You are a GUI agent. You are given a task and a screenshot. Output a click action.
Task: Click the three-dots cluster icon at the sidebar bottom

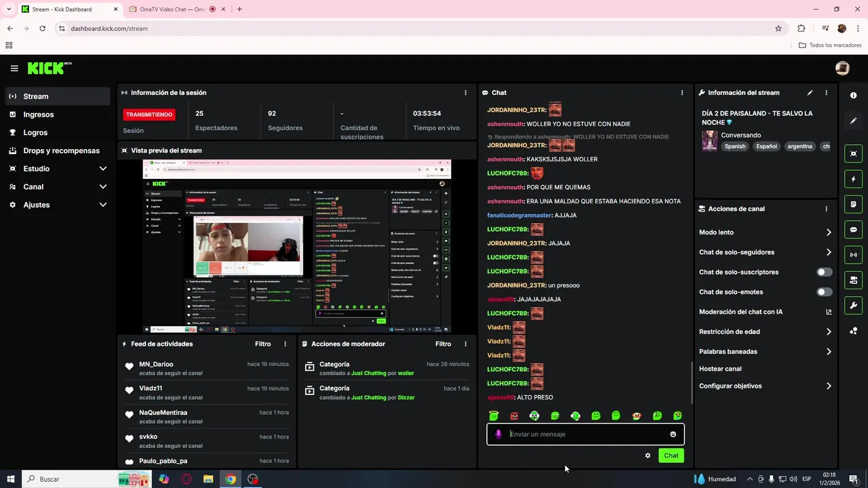(853, 331)
